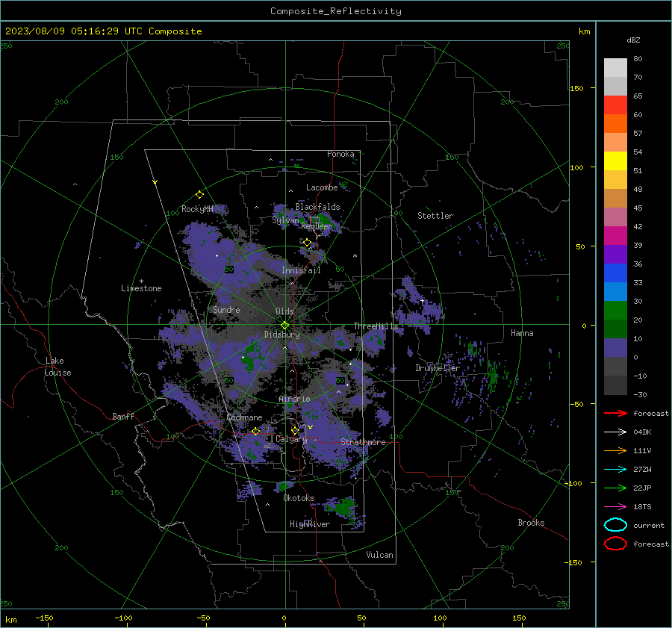This screenshot has height=628, width=672.
Task: Select the radar center diamond at Olds
Action: click(284, 325)
